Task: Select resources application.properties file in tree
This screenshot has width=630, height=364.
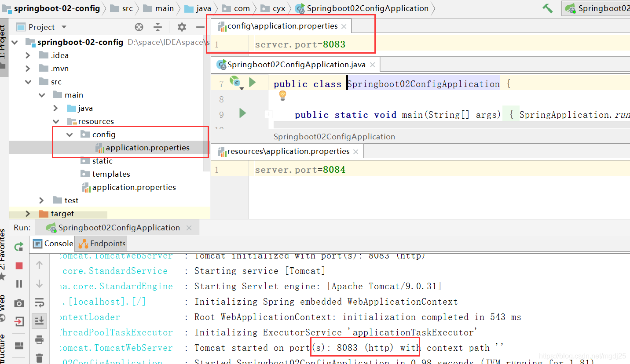Action: 129,187
